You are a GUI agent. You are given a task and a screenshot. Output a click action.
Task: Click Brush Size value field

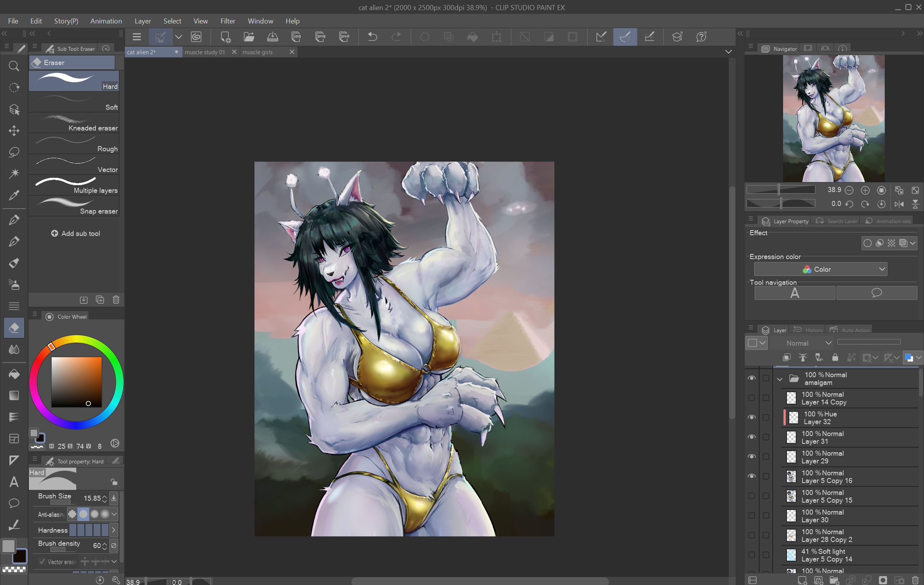(x=92, y=498)
